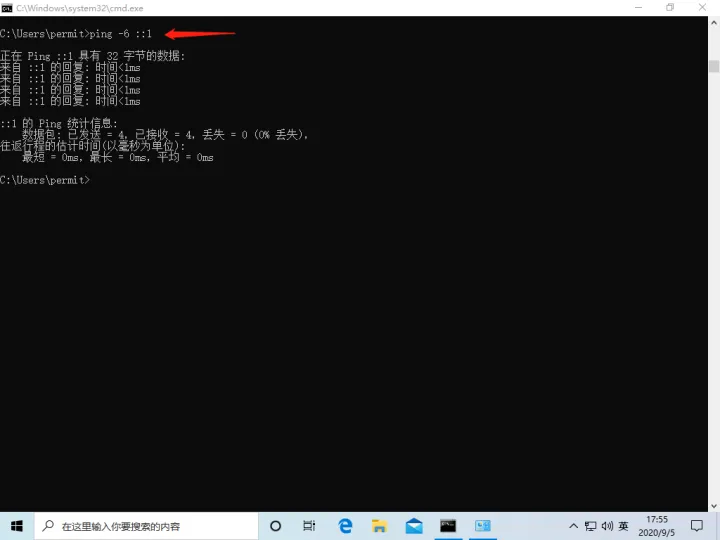Click the window title 'C:\Windows\system32\cmd.exe'

click(x=79, y=8)
